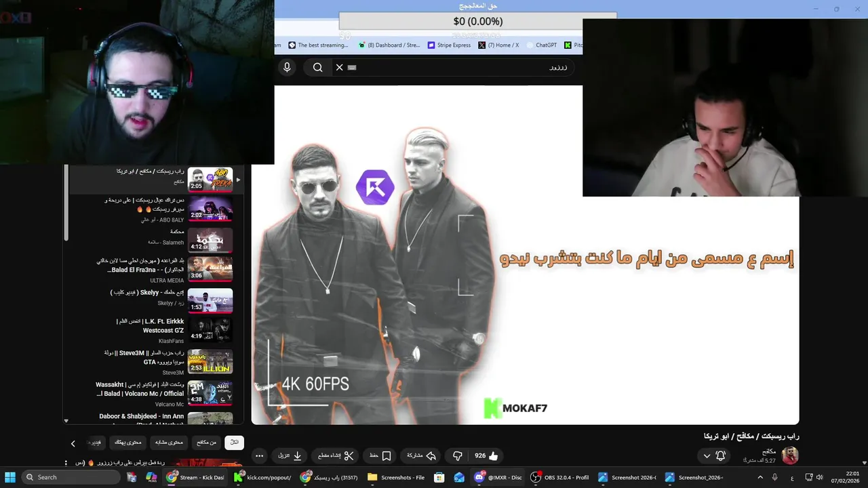Click the thumbs-down dislike button
This screenshot has width=868, height=488.
coord(457,456)
